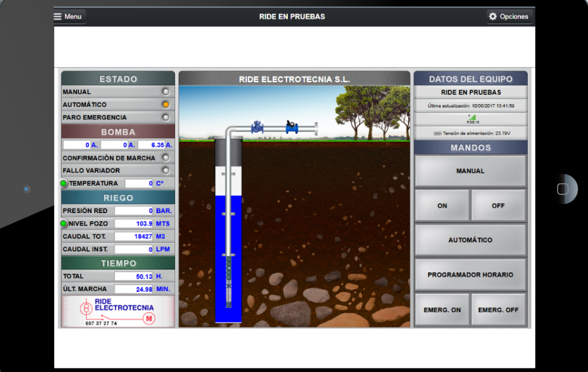Select third pump current field 6.35 A
Image resolution: width=588 pixels, height=372 pixels.
click(151, 145)
